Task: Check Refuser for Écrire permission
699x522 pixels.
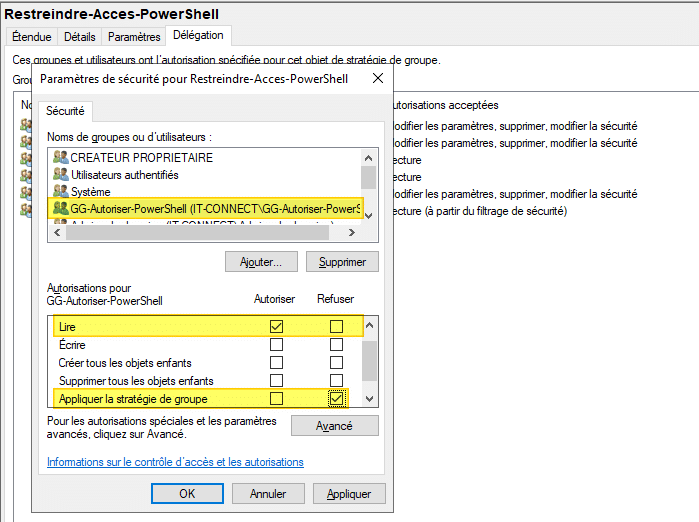Action: [336, 344]
